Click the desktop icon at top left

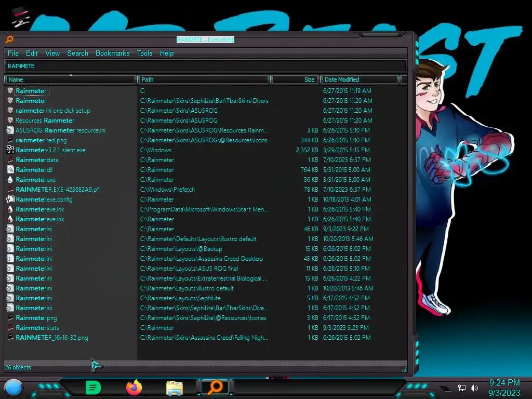[20, 17]
